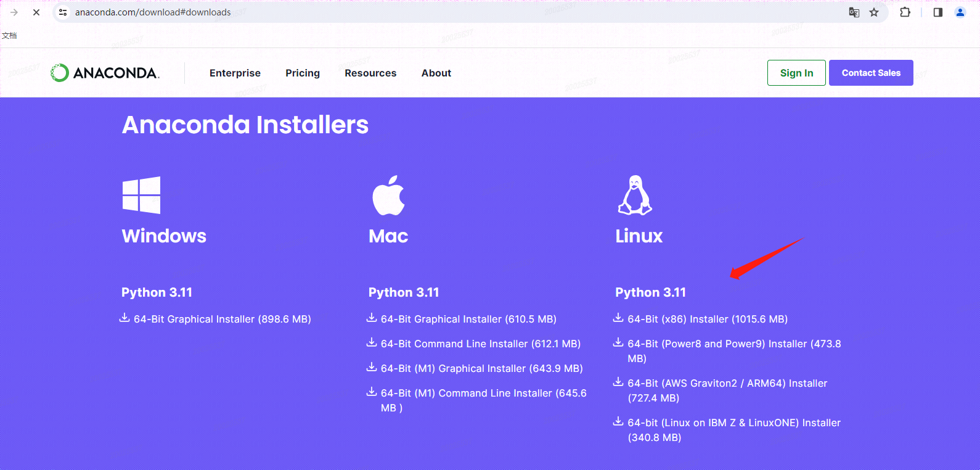
Task: Download Mac 64-Bit Command Line Installer (612.1 MB)
Action: (x=481, y=344)
